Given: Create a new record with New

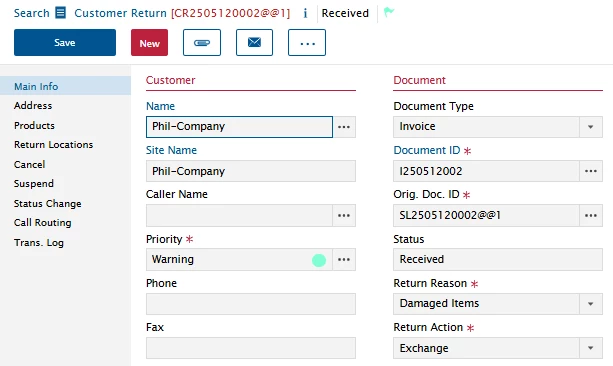Looking at the screenshot, I should 149,43.
